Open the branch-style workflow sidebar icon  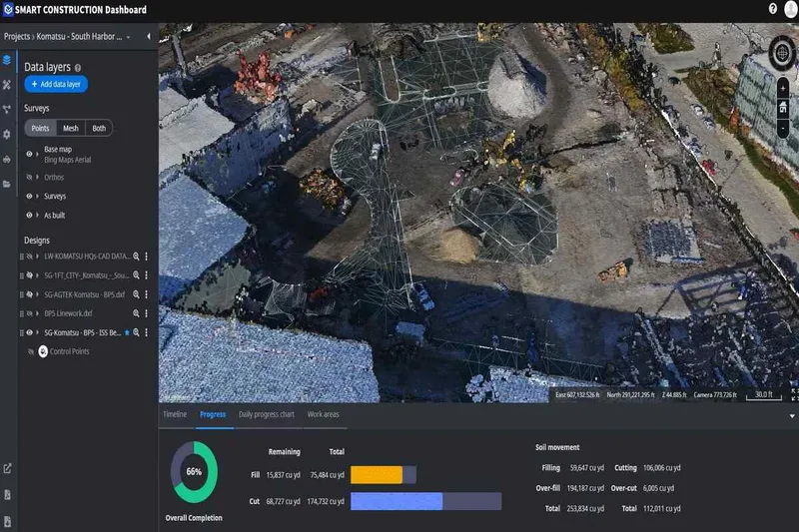7,110
